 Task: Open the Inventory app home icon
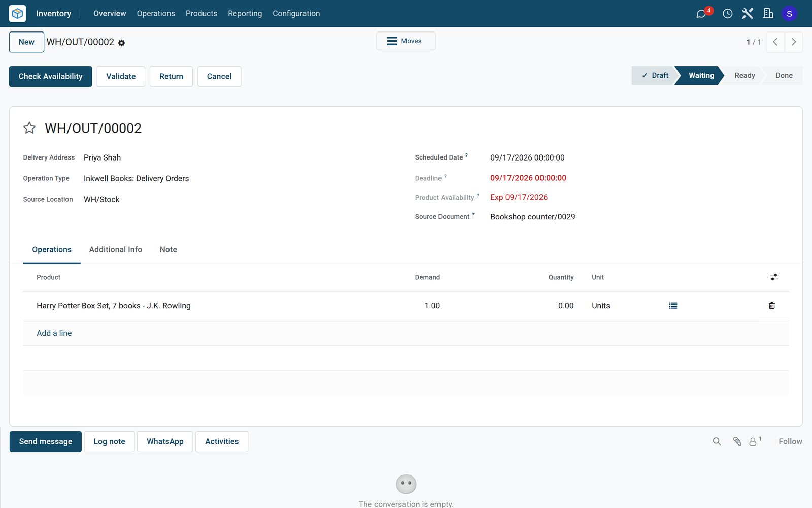pyautogui.click(x=17, y=13)
